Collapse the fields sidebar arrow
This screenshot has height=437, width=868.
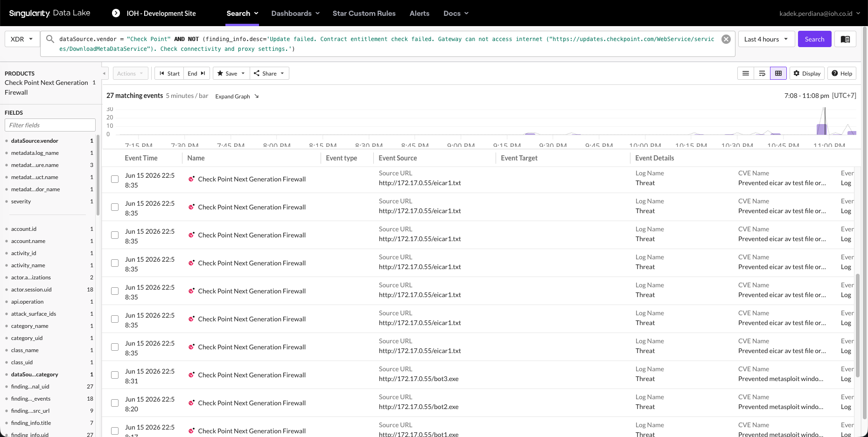tap(104, 73)
